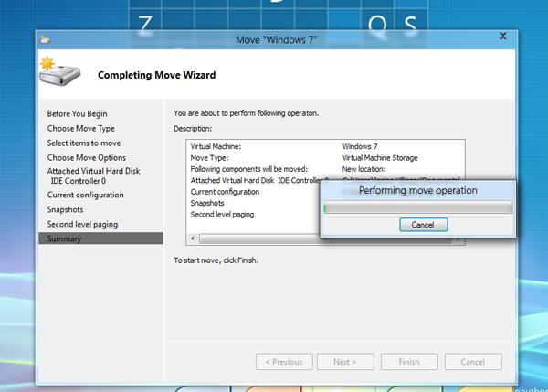Click the Finish button
Screen dimensions: 548x392
point(409,362)
